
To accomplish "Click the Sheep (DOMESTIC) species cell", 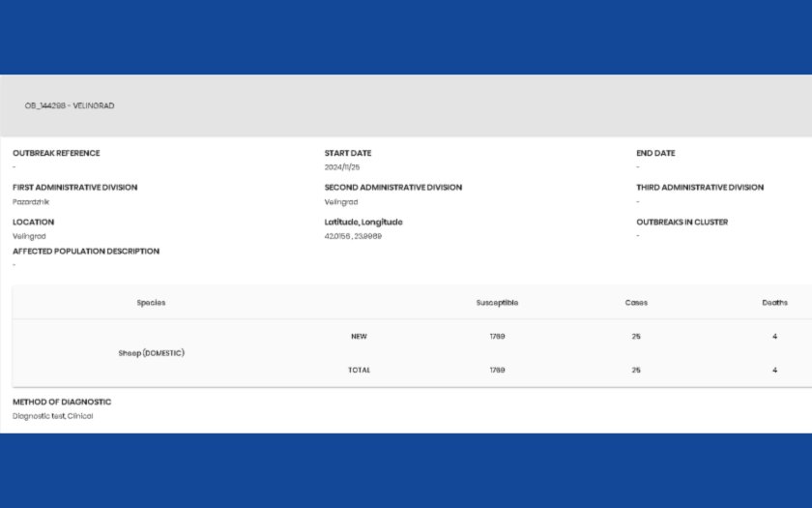I will (x=151, y=353).
